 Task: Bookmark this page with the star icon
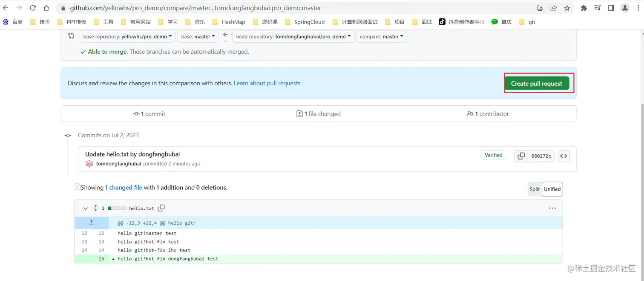click(x=567, y=8)
